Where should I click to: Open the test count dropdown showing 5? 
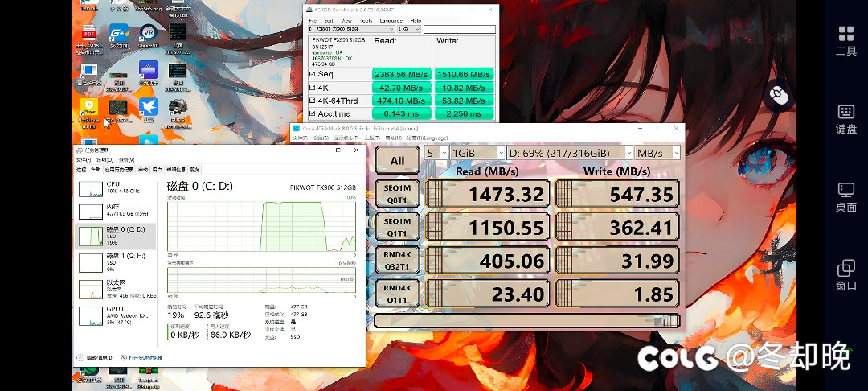[436, 153]
